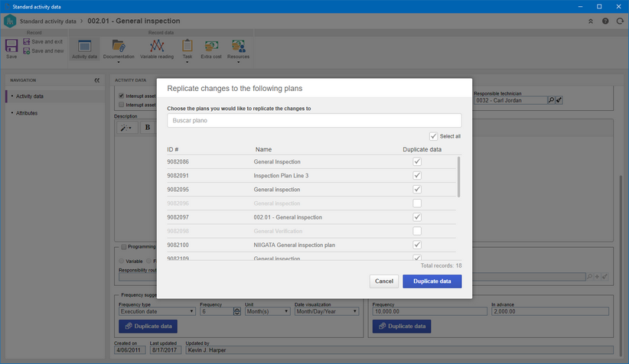Image resolution: width=629 pixels, height=364 pixels.
Task: Collapse the Navigation panel
Action: point(96,80)
